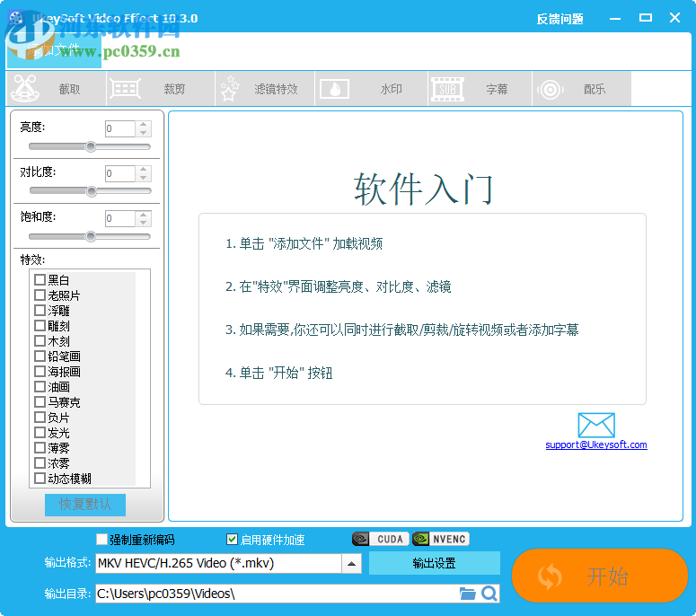The image size is (696, 616).
Task: Select the 水印 watermark droplet icon
Action: pos(334,89)
